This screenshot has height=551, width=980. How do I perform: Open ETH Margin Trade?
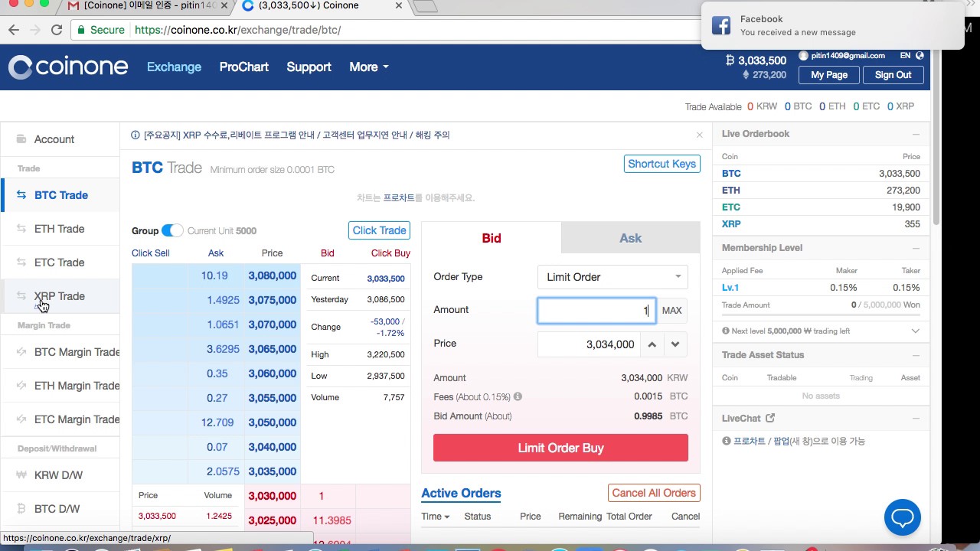click(60, 386)
